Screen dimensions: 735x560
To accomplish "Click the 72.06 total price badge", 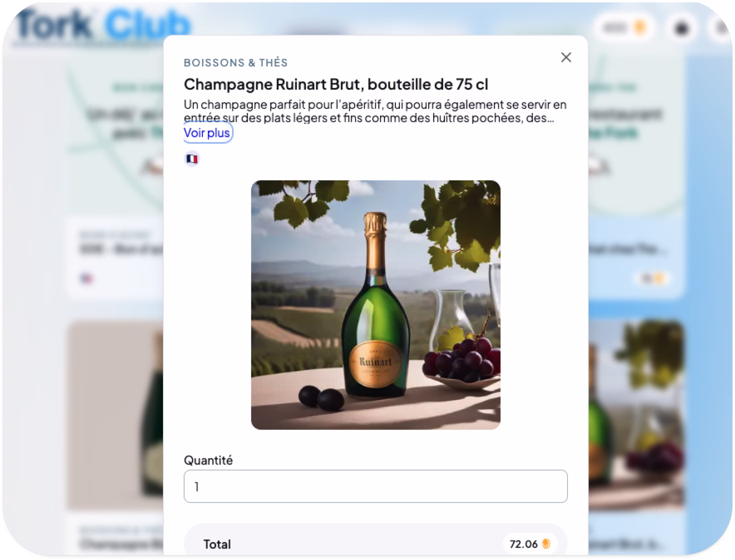I will click(530, 543).
